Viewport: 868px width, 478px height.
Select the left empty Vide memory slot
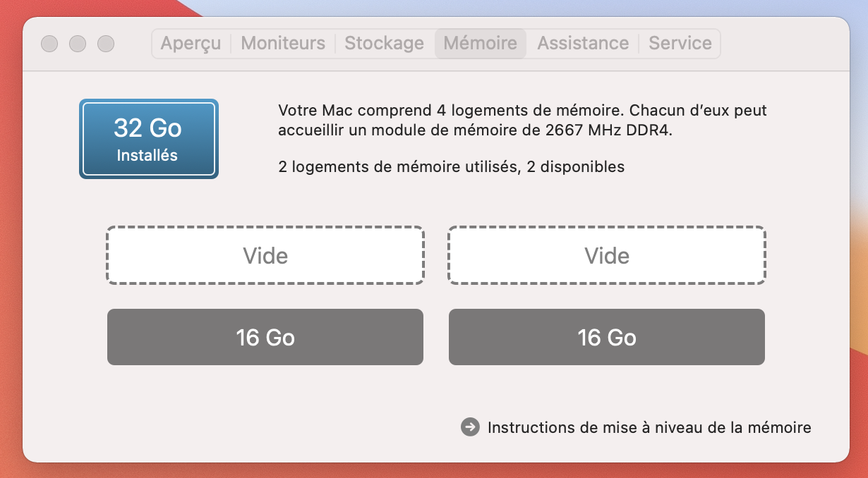[265, 255]
